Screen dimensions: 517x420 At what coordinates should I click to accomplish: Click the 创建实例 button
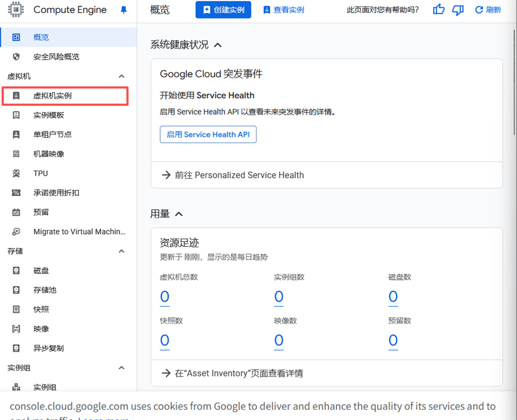point(223,10)
